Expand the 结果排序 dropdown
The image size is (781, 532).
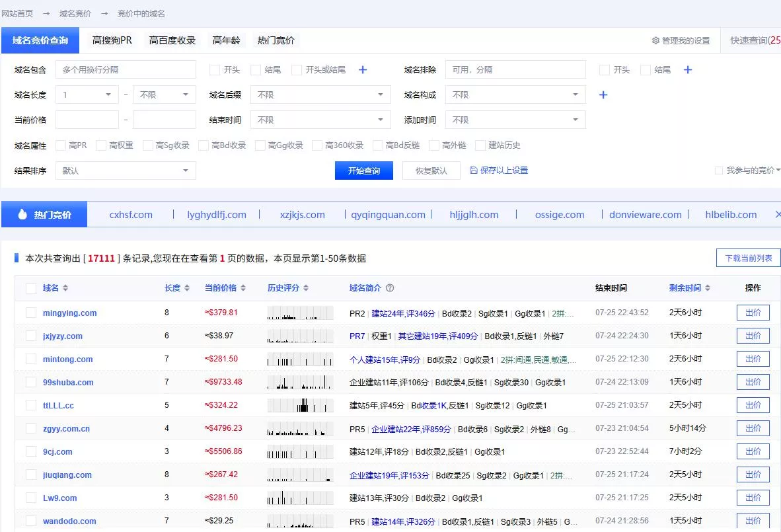pyautogui.click(x=126, y=171)
